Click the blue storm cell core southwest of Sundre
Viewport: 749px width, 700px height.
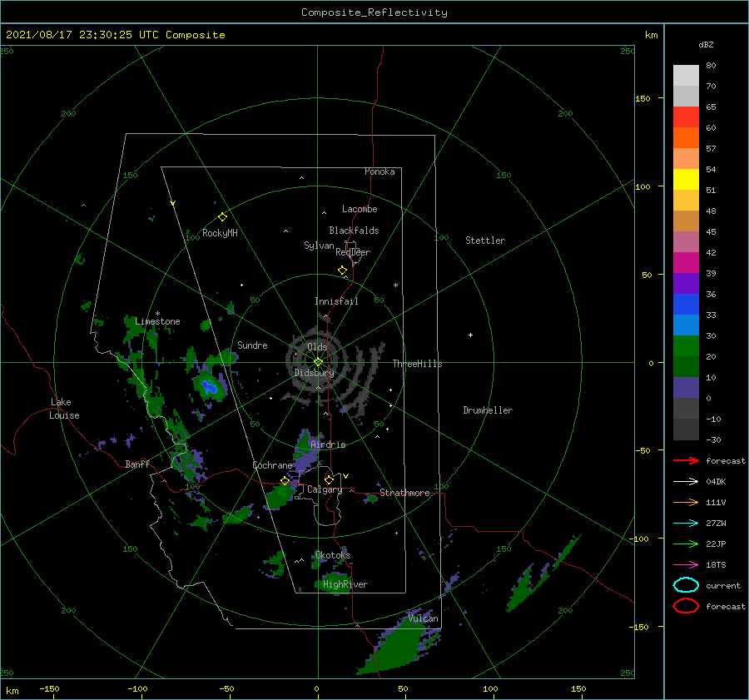[x=209, y=386]
